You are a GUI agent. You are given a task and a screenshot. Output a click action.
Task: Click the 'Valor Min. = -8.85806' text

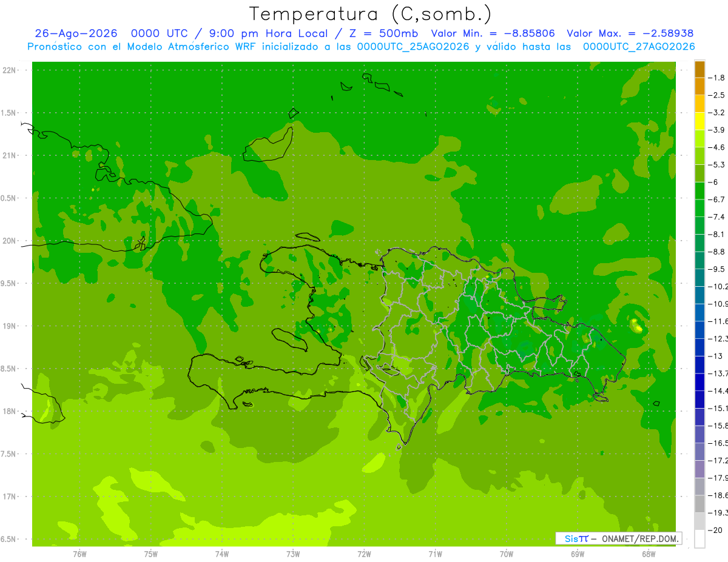[493, 33]
